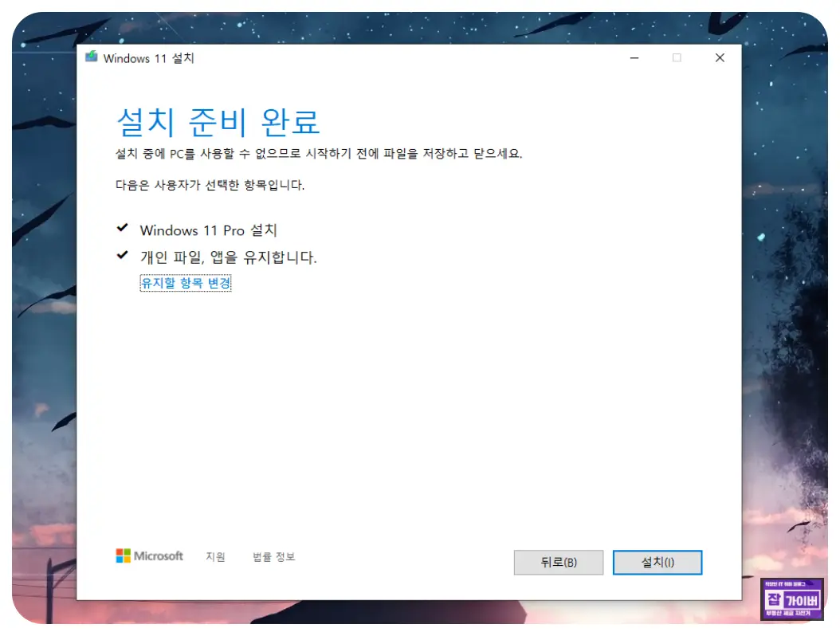Click the checkmark beside 개인 파일, 앱을 유지합니다
The image size is (840, 636).
pos(122,254)
